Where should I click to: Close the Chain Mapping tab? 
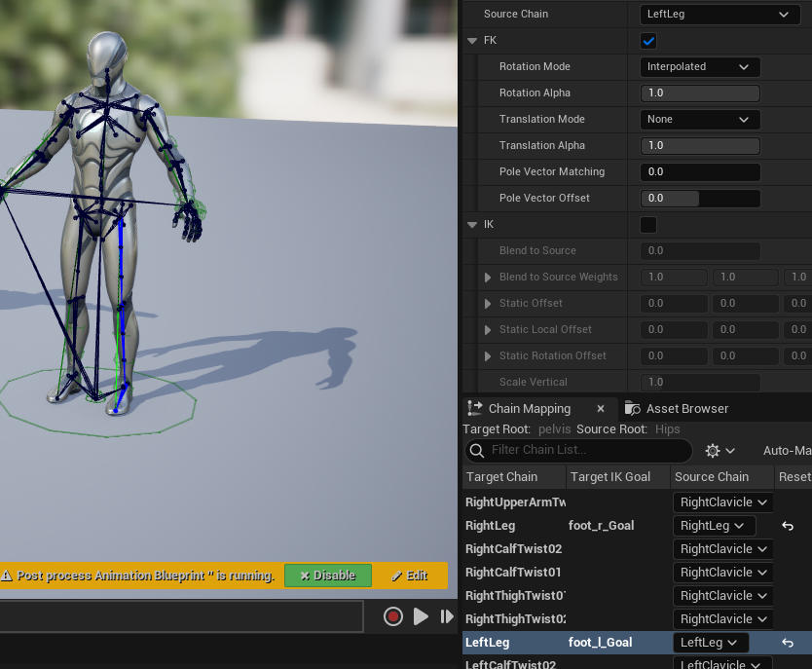[x=601, y=409]
